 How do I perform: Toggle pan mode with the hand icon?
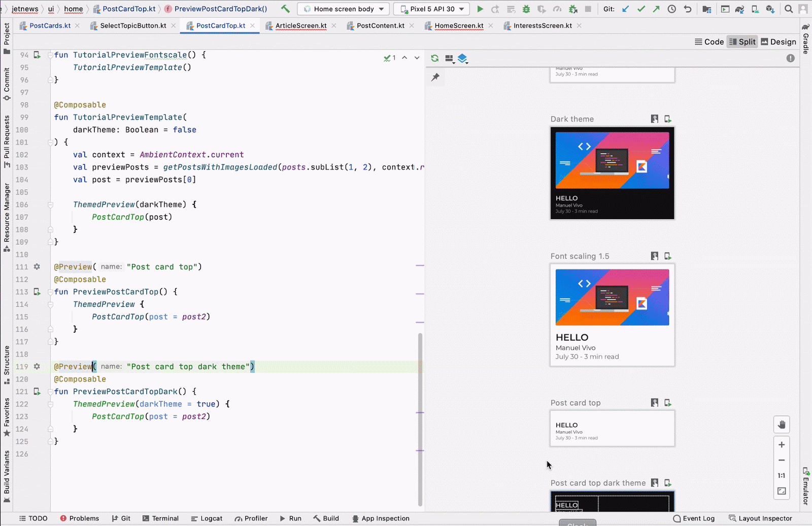782,425
